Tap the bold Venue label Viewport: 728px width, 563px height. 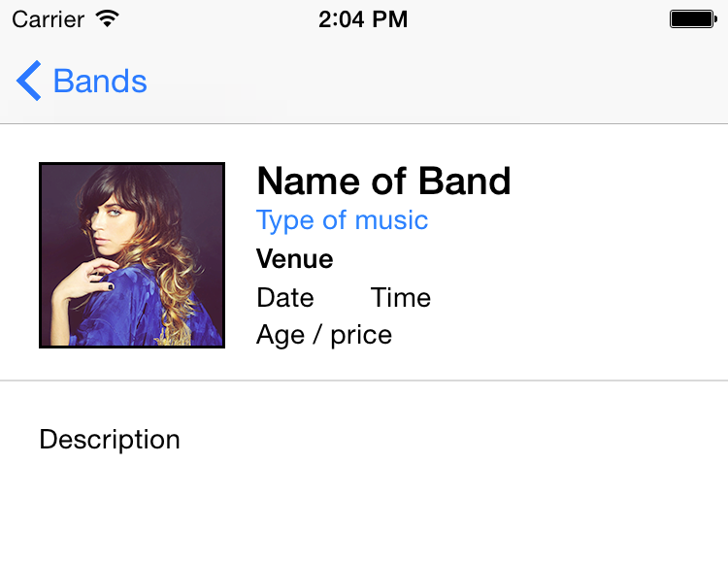click(295, 259)
